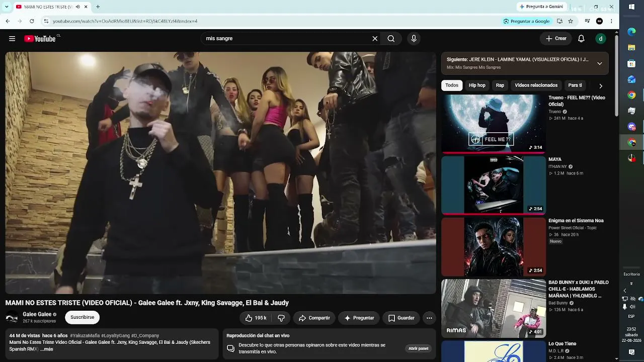Screen dimensions: 644x362
Task: Close the MAMI NO ESTES TRISTE tab
Action: tap(86, 7)
